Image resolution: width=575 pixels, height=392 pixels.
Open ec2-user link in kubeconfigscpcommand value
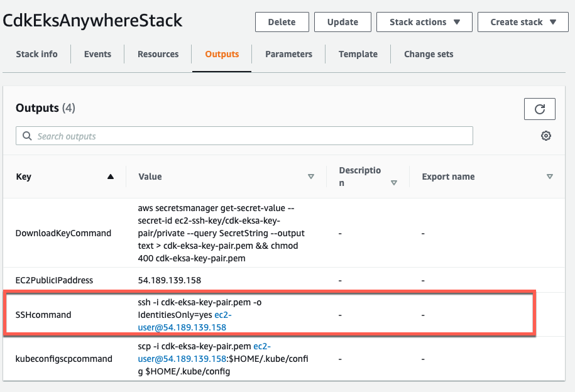(x=204, y=352)
